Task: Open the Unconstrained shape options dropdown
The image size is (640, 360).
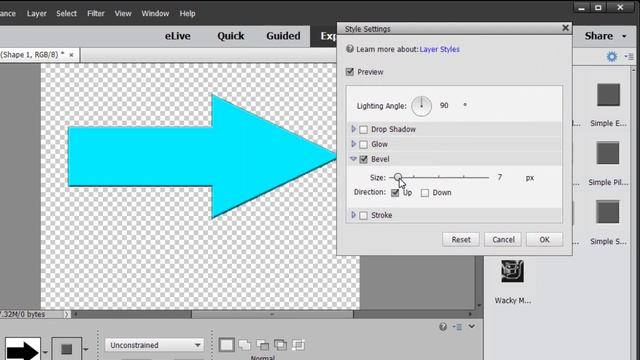Action: click(x=154, y=345)
